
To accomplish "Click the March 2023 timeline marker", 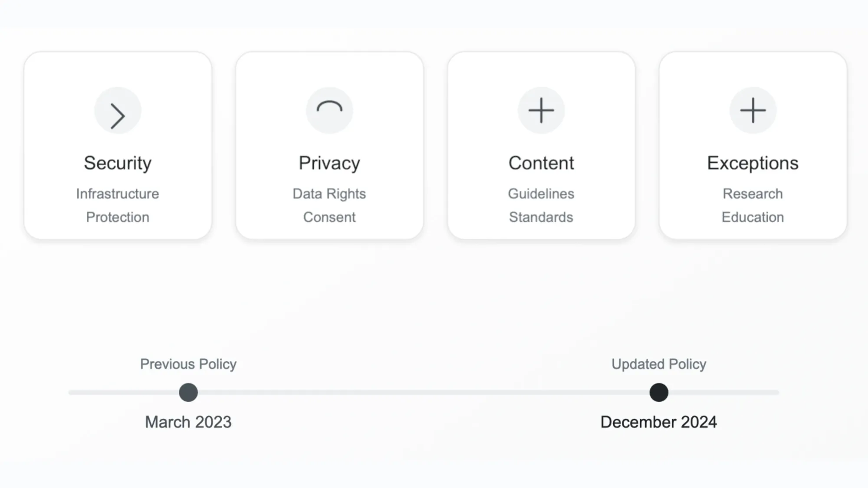I will pos(188,393).
